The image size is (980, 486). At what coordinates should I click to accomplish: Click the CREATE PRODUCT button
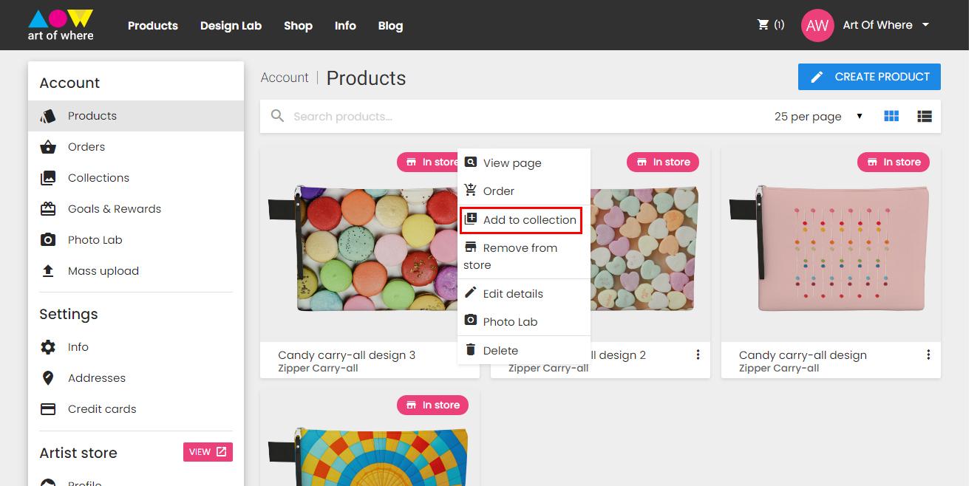[869, 77]
